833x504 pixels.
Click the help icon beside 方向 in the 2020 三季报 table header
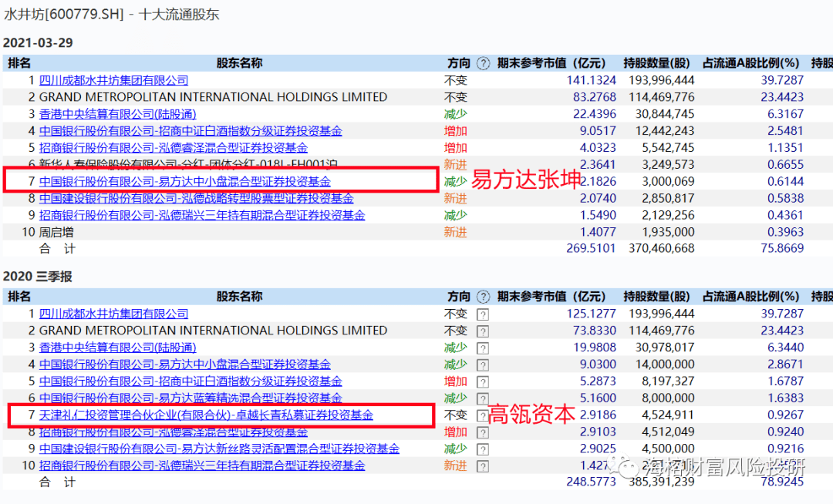pos(483,297)
